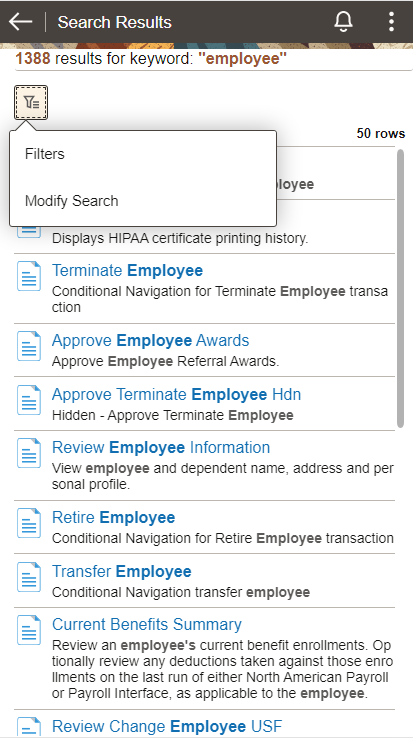This screenshot has height=738, width=413.
Task: Open the three-dot actions menu
Action: point(391,22)
